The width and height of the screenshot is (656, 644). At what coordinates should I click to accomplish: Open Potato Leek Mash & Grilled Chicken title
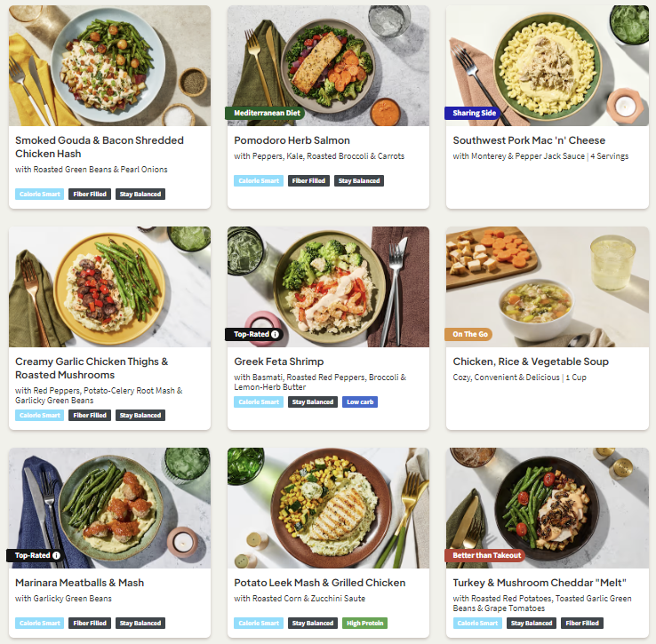320,583
